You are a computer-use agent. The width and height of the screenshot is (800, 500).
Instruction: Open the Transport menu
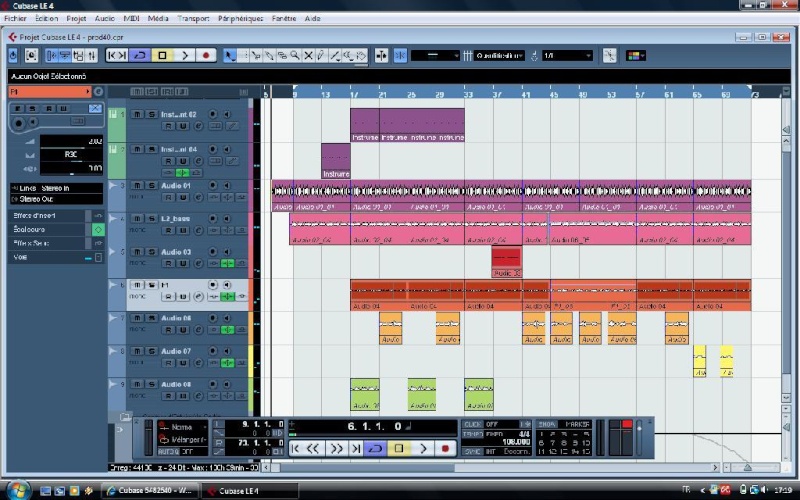coord(193,18)
